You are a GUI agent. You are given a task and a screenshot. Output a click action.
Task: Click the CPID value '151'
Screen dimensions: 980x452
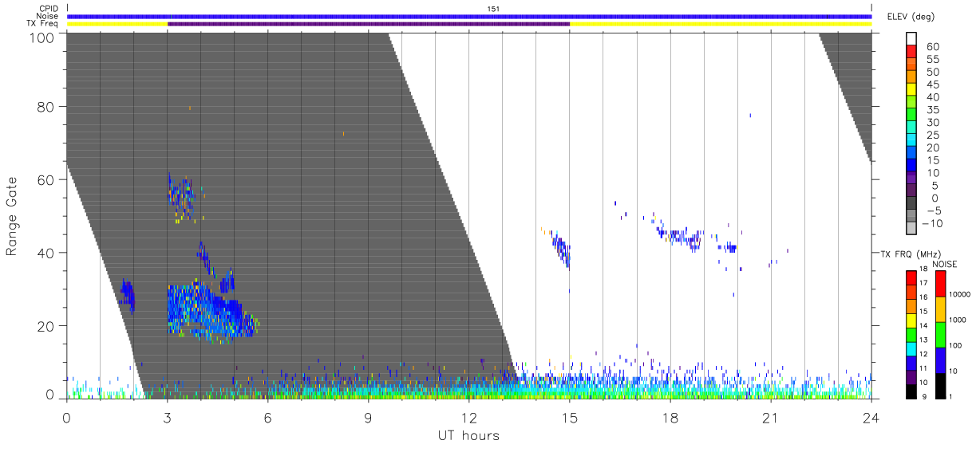click(495, 9)
